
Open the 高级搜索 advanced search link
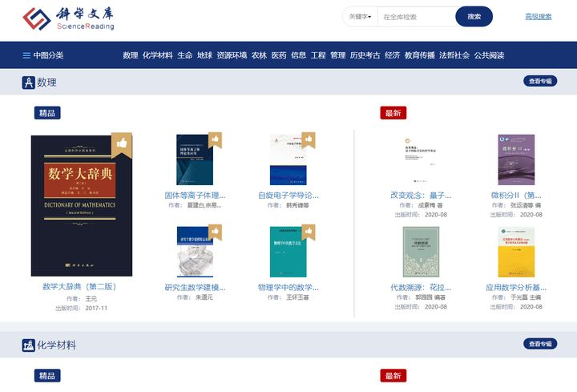pyautogui.click(x=539, y=17)
